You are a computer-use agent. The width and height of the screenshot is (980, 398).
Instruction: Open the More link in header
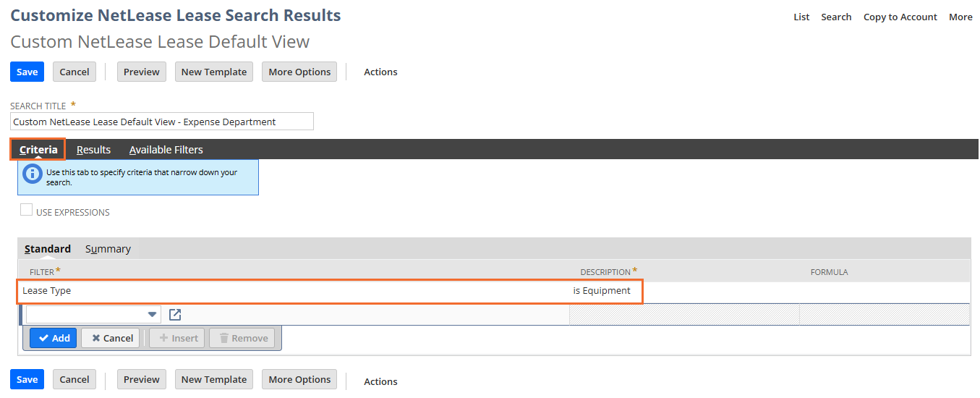click(960, 17)
